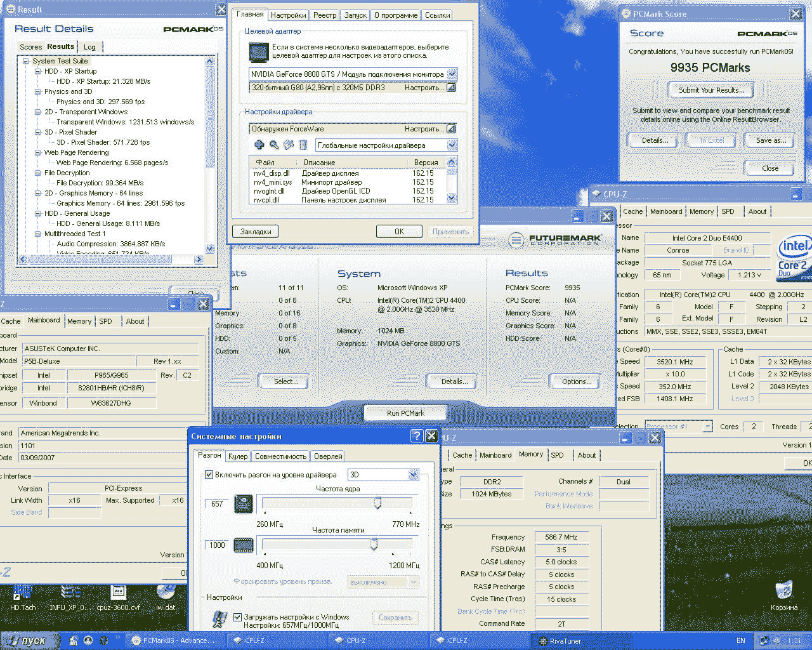Viewport: 812px width, 650px height.
Task: Click Options... button in PCMark05 results
Action: tap(577, 381)
